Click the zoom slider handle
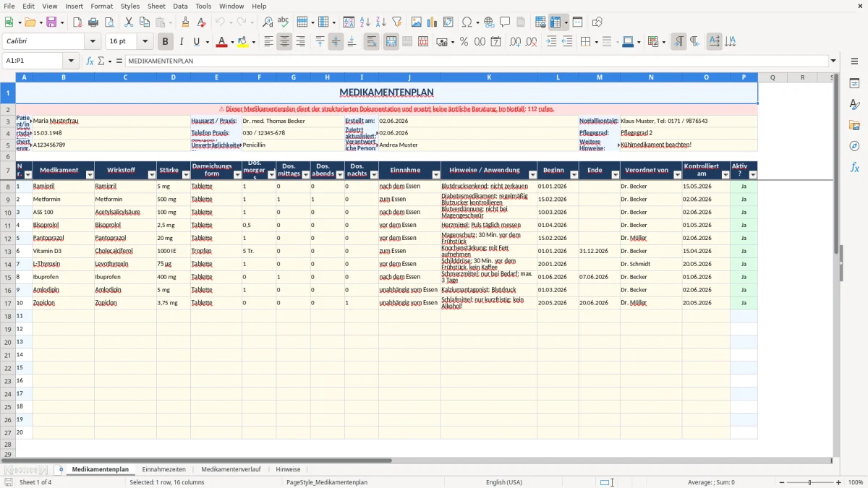This screenshot has height=488, width=868. (809, 482)
